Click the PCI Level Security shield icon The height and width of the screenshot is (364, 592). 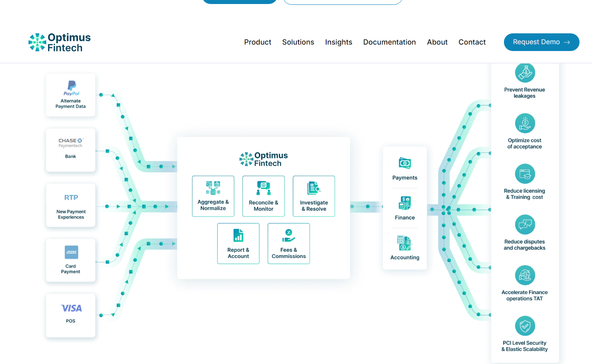pyautogui.click(x=525, y=326)
